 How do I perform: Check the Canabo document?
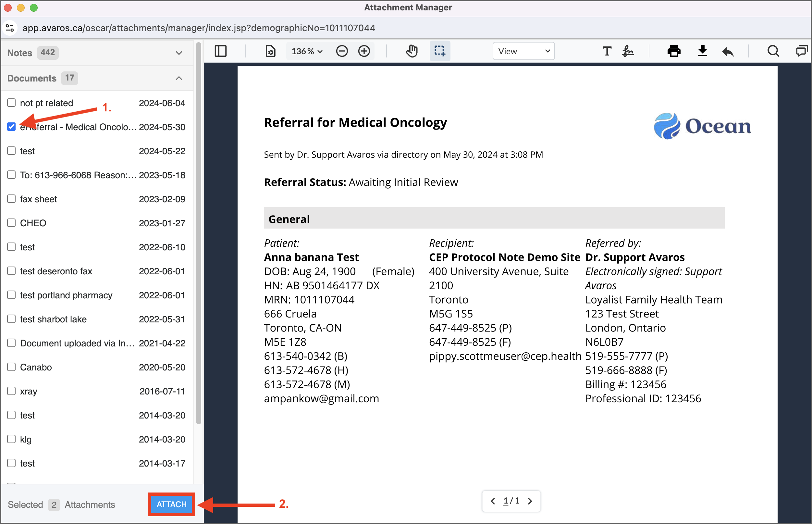click(12, 367)
